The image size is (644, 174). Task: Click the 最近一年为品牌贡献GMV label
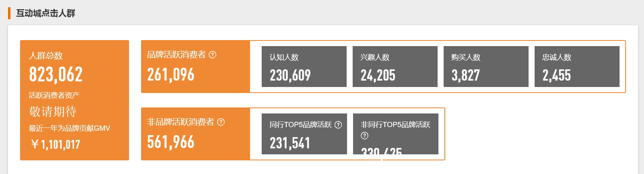[x=69, y=128]
